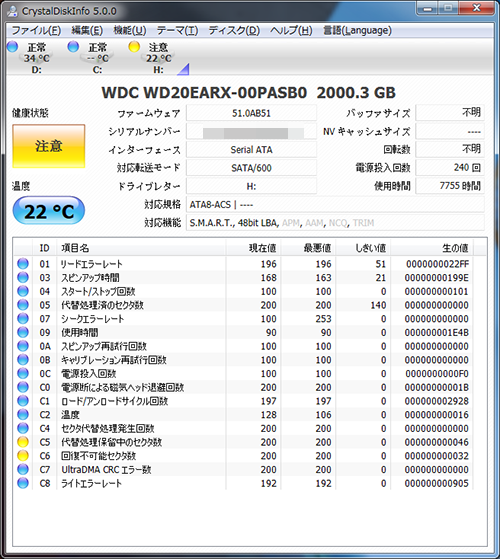The image size is (500, 559).
Task: Click the S.M.A.R.T. supported features field
Action: pyautogui.click(x=335, y=223)
